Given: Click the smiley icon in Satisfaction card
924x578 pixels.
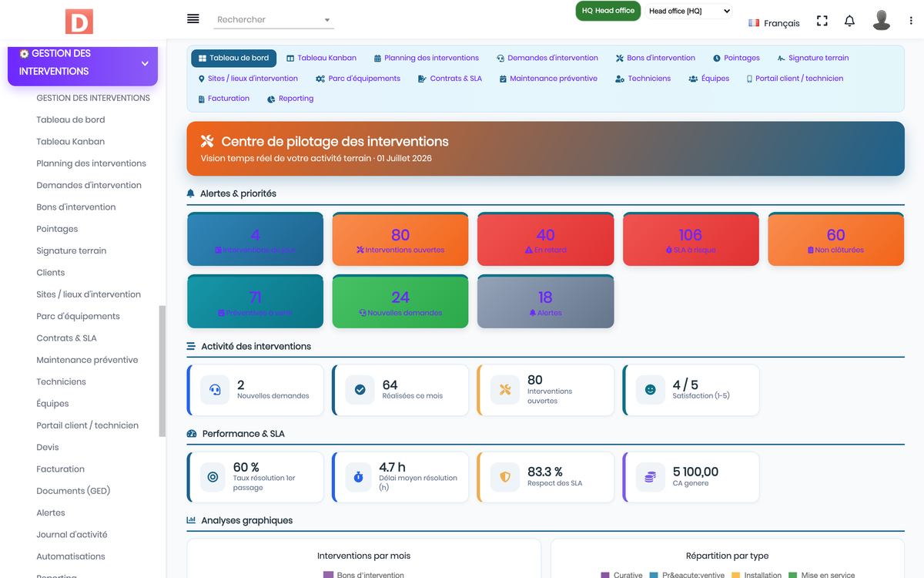Looking at the screenshot, I should coord(650,390).
